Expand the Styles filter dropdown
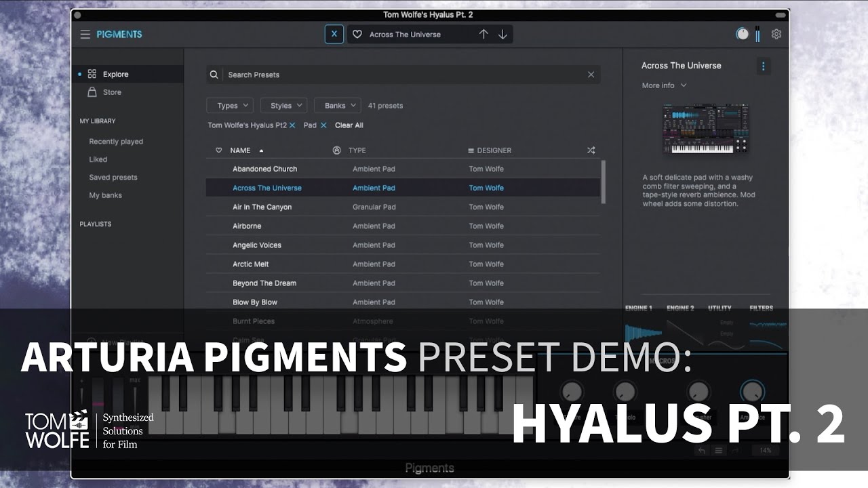Screen dimensions: 868x488 [283, 106]
